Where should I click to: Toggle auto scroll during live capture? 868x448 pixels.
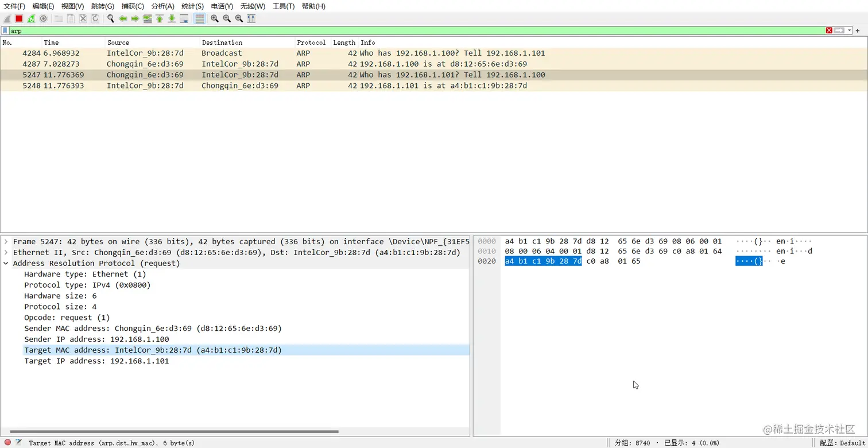pos(184,18)
